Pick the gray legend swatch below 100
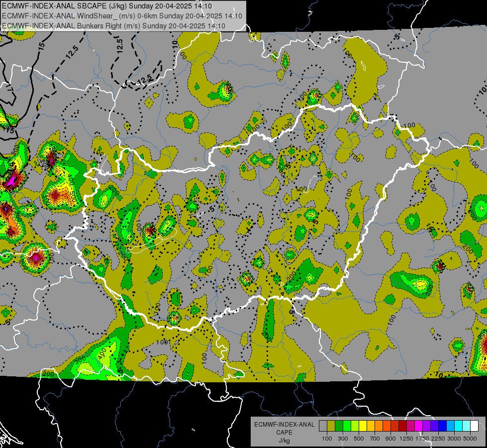Viewport: 487px width, 448px height. pos(323,426)
